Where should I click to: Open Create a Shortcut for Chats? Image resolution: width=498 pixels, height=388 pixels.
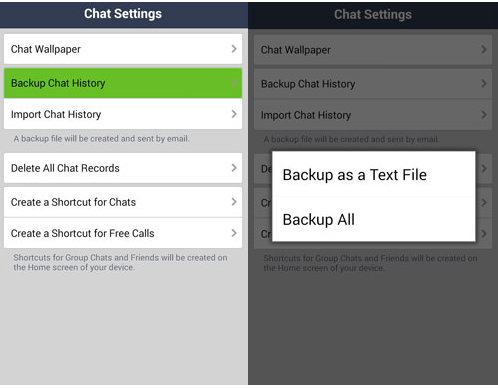[x=123, y=202]
